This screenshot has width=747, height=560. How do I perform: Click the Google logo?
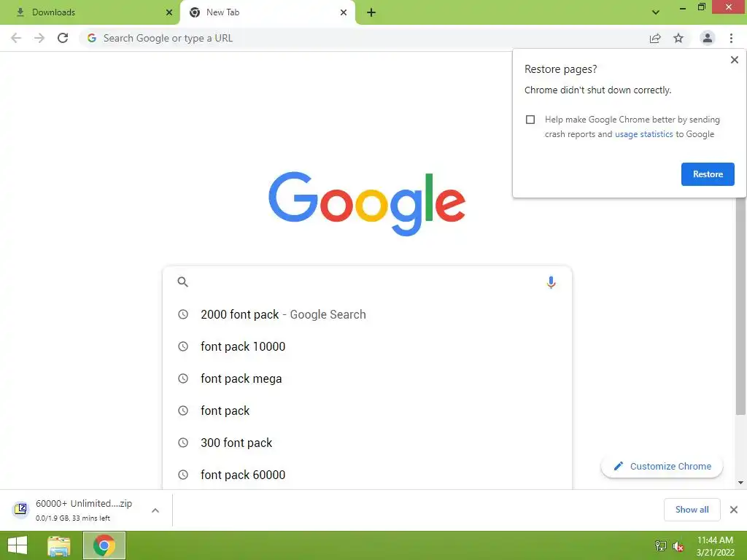tap(367, 203)
